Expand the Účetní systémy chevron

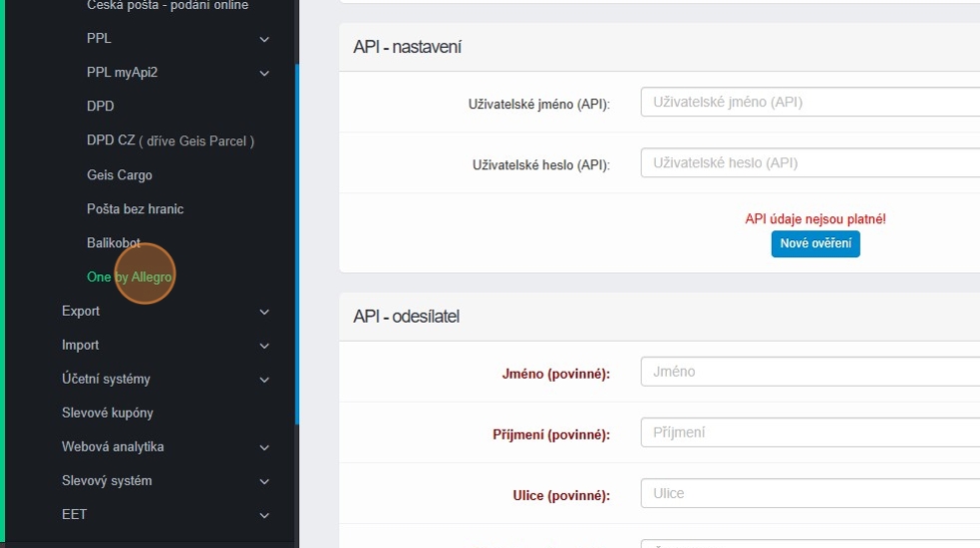tap(264, 380)
